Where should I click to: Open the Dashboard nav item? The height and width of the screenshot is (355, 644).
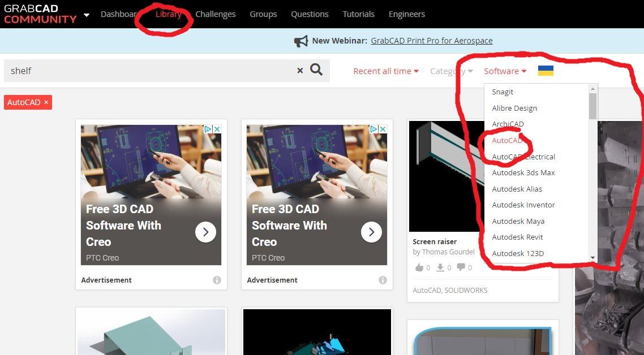click(118, 14)
